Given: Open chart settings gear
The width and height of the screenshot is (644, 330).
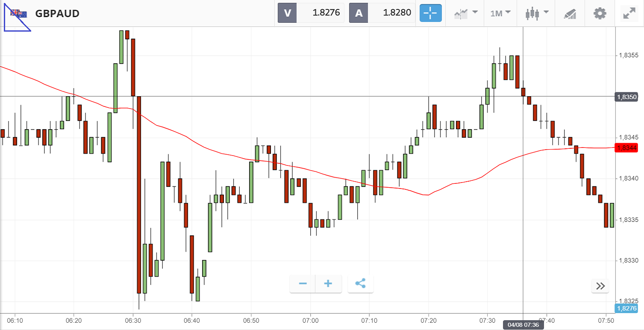Looking at the screenshot, I should [x=600, y=13].
